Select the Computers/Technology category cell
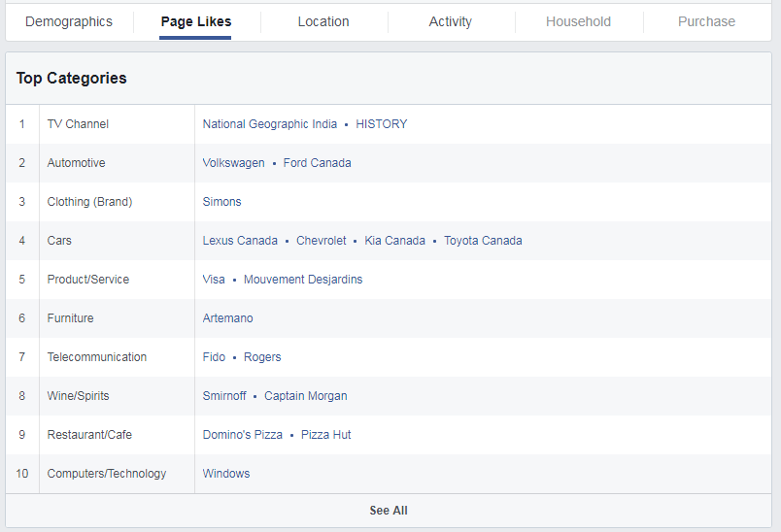The height and width of the screenshot is (532, 781). (x=117, y=474)
